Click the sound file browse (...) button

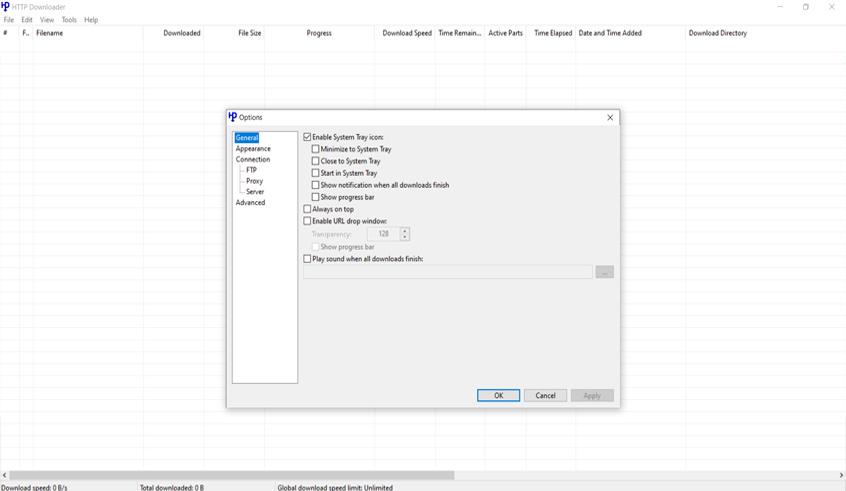point(604,272)
